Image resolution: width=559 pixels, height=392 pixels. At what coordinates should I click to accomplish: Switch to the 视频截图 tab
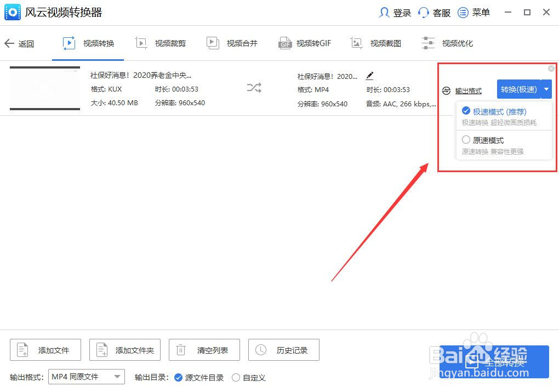pyautogui.click(x=377, y=43)
